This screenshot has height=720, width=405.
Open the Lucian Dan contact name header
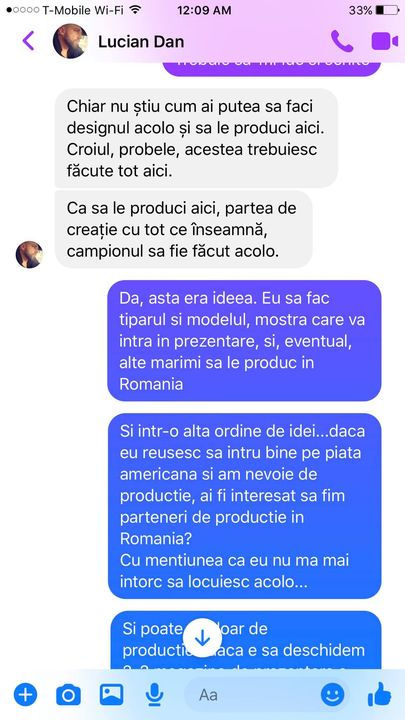pos(141,42)
